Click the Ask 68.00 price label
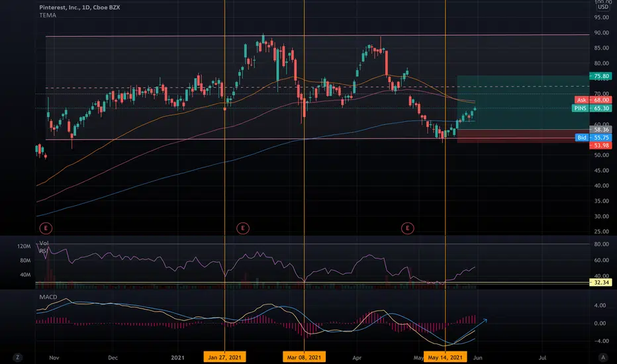The width and height of the screenshot is (617, 364). [x=593, y=100]
